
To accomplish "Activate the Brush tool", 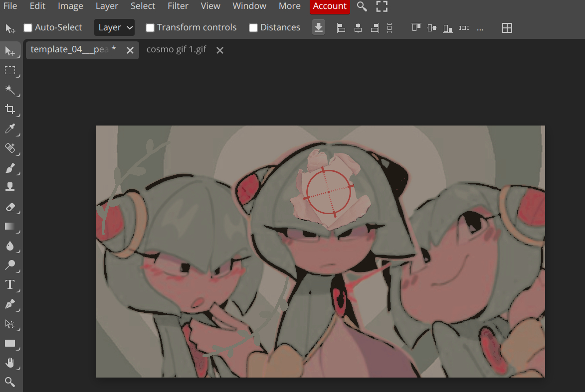I will click(x=10, y=168).
